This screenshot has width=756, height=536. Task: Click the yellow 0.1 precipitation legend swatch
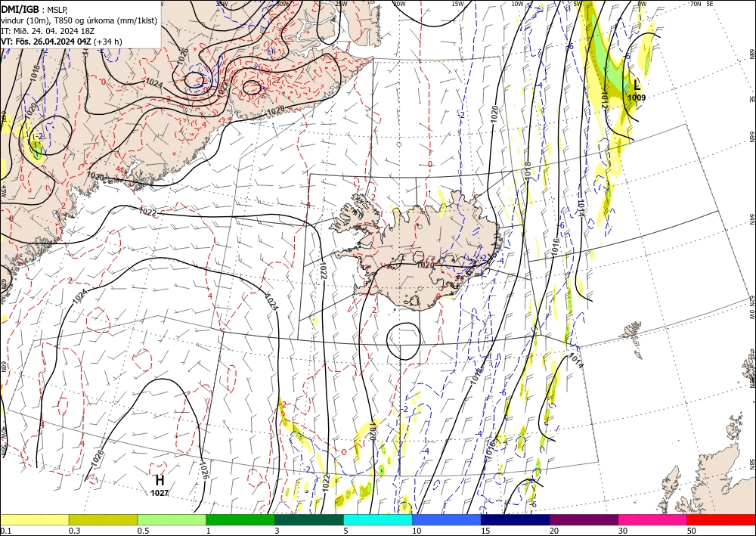coord(34,519)
